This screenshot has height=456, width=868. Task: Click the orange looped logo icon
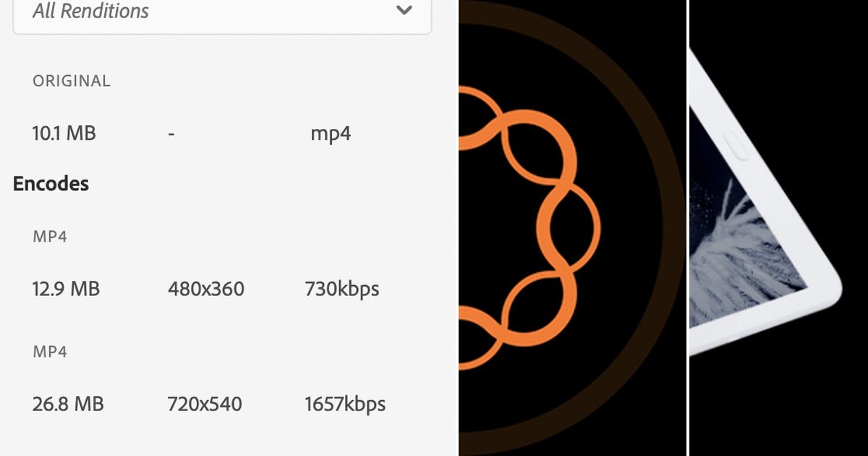pos(529,227)
